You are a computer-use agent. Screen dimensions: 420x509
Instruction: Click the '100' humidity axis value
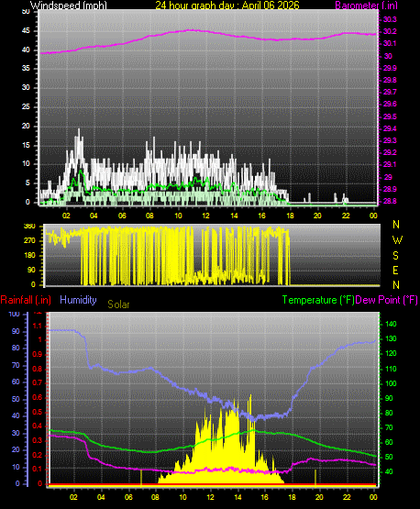click(15, 314)
